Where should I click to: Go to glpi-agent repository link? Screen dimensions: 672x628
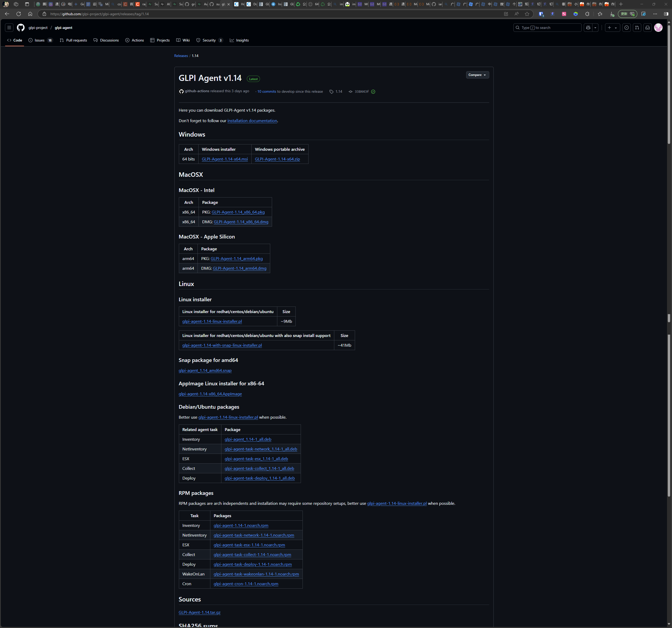(x=64, y=28)
